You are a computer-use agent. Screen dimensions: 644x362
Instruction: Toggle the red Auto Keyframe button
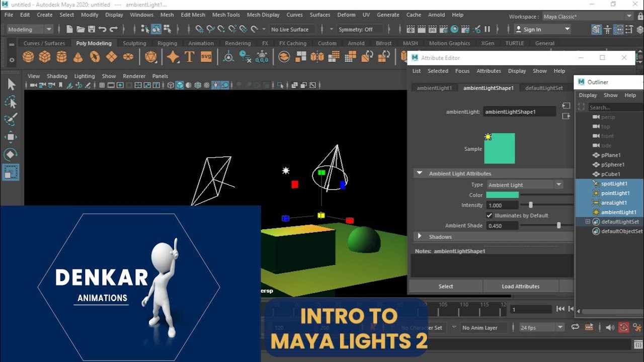[624, 327]
